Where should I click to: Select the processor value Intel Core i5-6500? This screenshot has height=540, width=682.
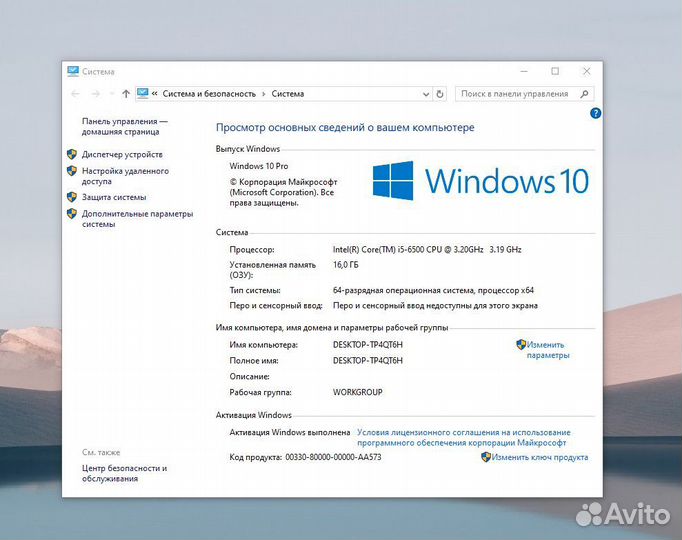coord(427,250)
